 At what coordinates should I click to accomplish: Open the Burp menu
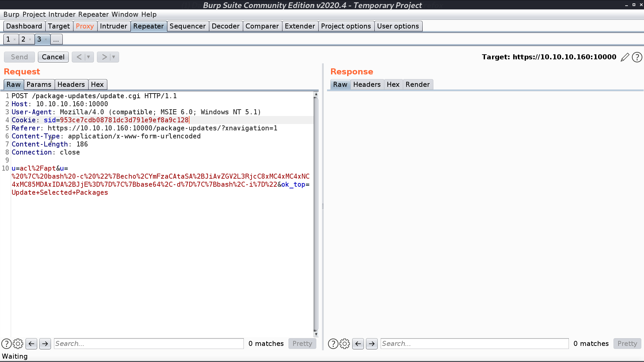click(x=11, y=14)
